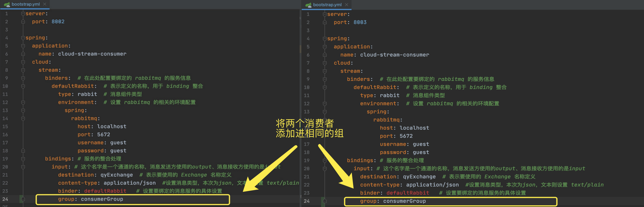Click rabbitmq port 5672 in left editor
644x207 pixels.
(x=104, y=135)
